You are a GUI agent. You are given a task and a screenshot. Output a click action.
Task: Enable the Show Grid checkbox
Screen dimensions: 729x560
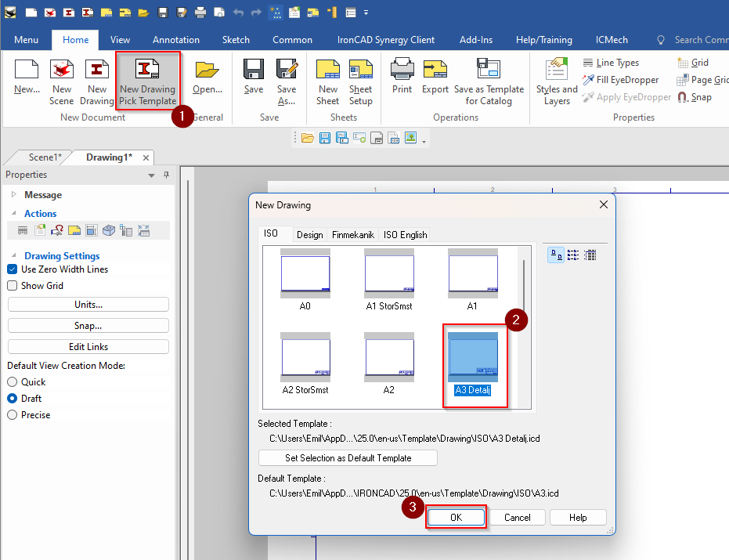[x=13, y=286]
